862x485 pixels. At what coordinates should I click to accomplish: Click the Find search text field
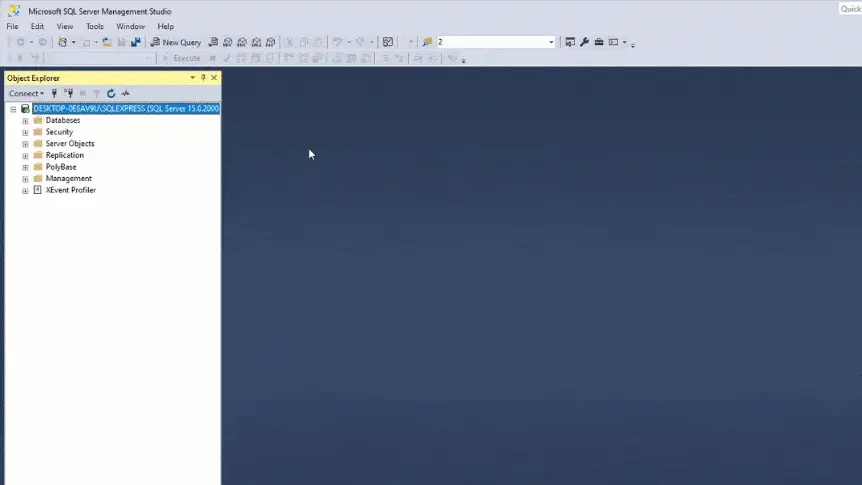point(491,42)
